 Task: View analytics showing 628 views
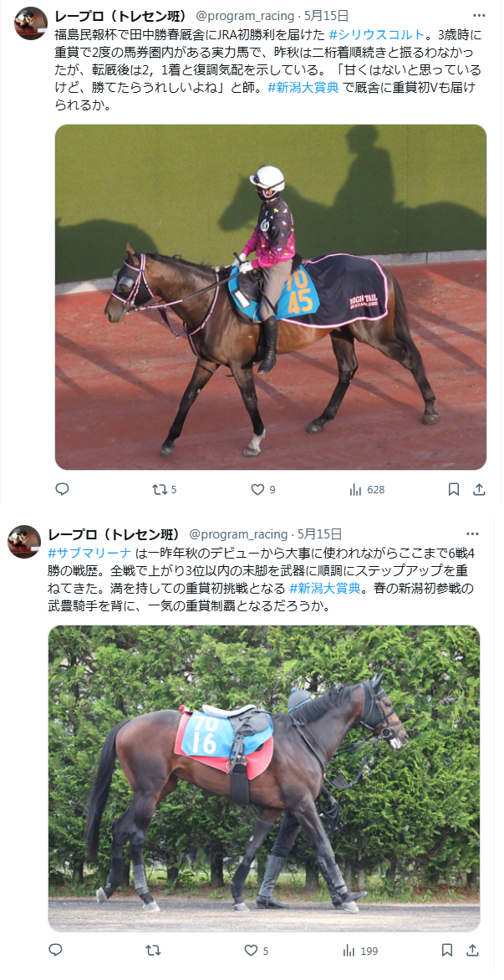coord(367,489)
